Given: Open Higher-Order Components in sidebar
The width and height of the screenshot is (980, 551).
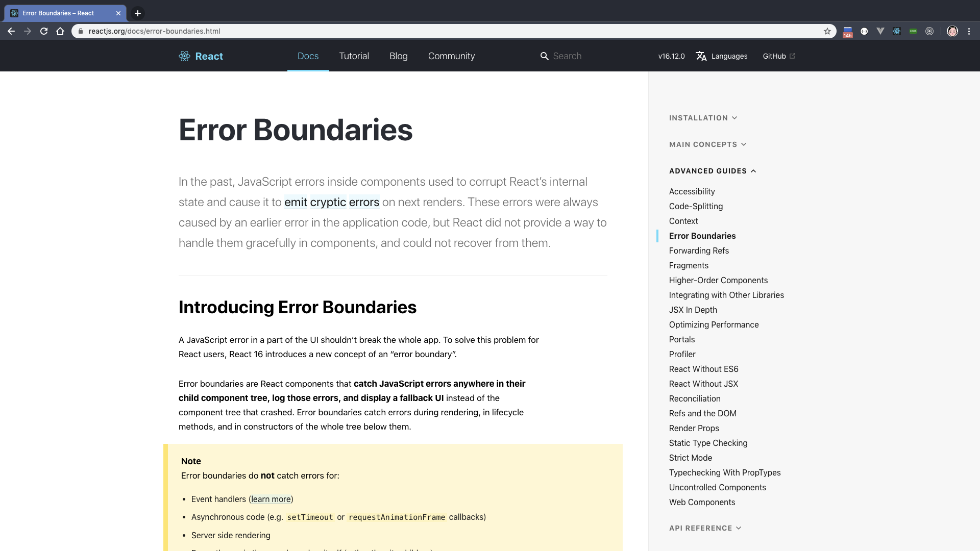Looking at the screenshot, I should [718, 280].
